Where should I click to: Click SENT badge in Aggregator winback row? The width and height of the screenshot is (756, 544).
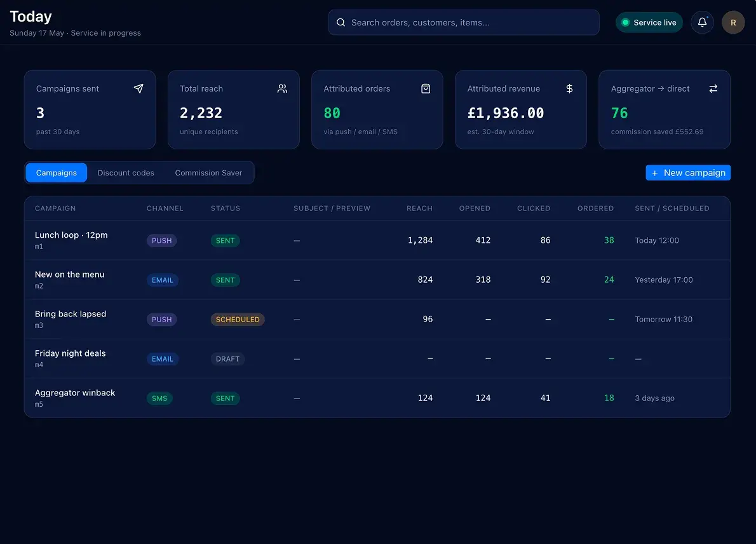[x=225, y=398]
